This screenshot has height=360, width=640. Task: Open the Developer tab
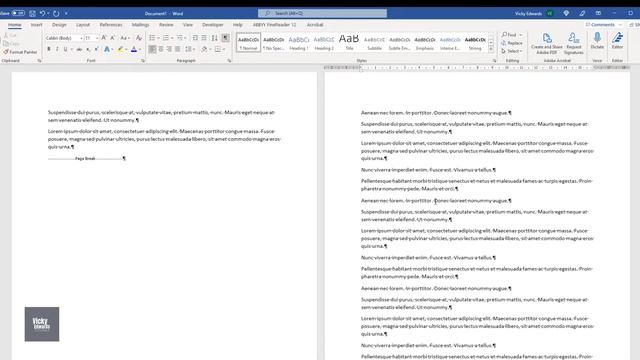213,24
